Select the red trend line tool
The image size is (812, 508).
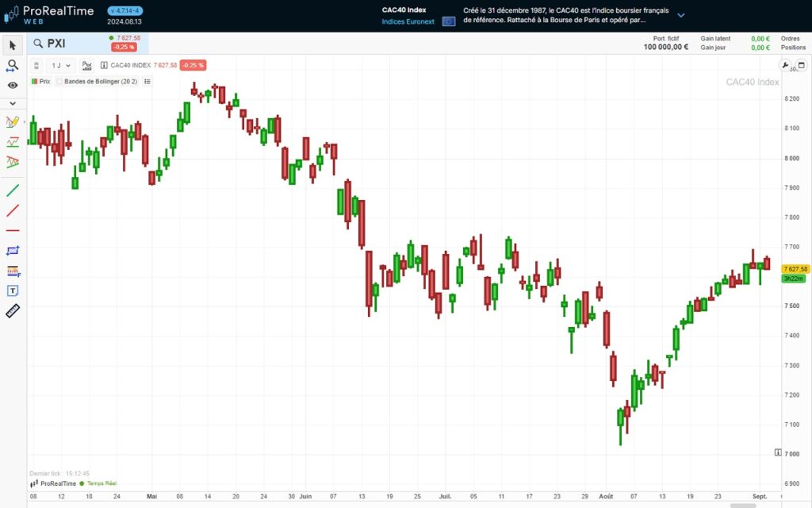(11, 210)
